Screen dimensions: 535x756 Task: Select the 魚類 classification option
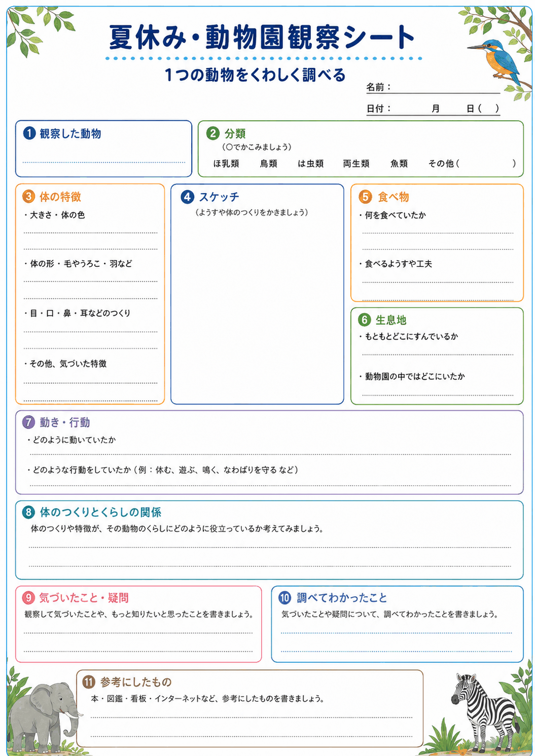pos(399,163)
